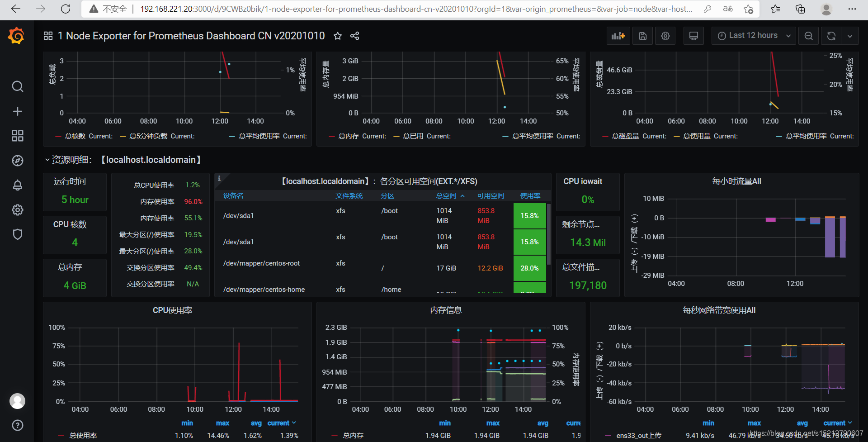Open the 每小时流量All panel title menu

point(736,181)
